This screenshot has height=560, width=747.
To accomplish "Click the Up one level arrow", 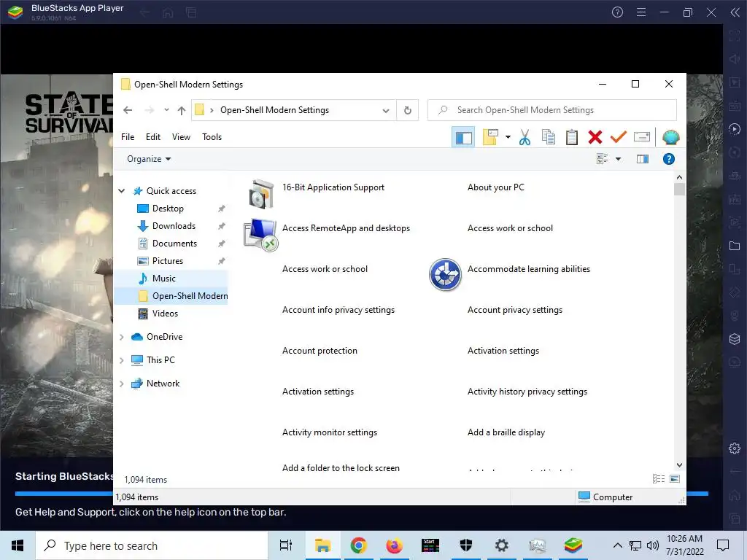I will pos(182,110).
